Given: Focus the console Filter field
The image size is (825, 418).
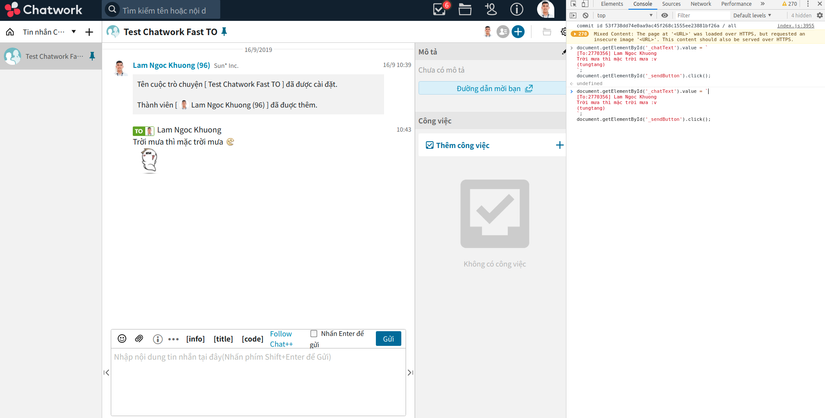Looking at the screenshot, I should 702,15.
